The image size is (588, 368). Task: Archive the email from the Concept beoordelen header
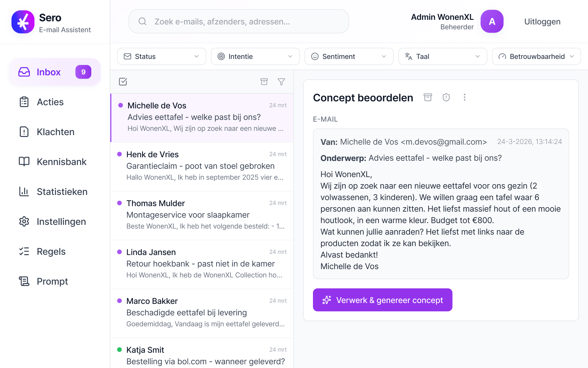(x=428, y=97)
